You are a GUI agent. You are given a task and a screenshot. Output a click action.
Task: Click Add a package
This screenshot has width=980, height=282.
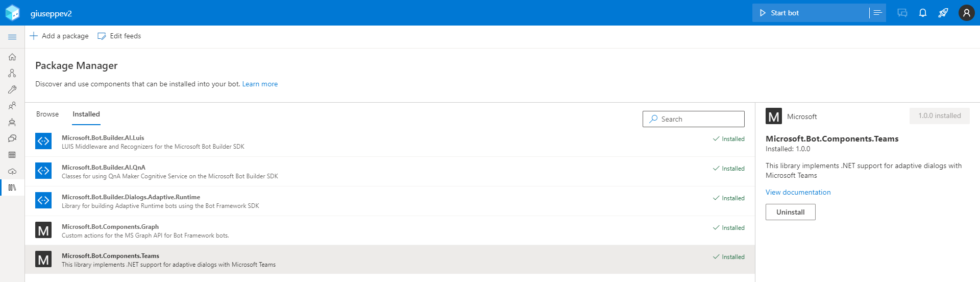click(59, 36)
